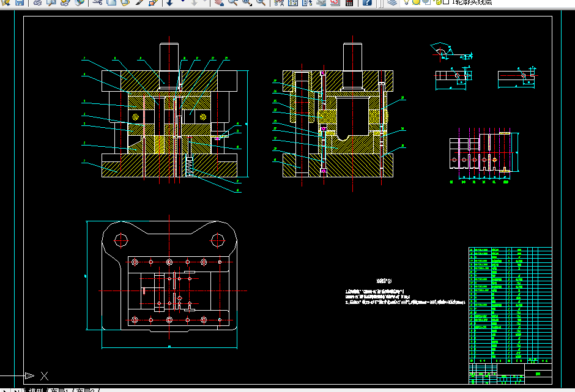Select the Zoom Realtime magnifier
Image resolution: width=575 pixels, height=392 pixels.
coord(233,2)
